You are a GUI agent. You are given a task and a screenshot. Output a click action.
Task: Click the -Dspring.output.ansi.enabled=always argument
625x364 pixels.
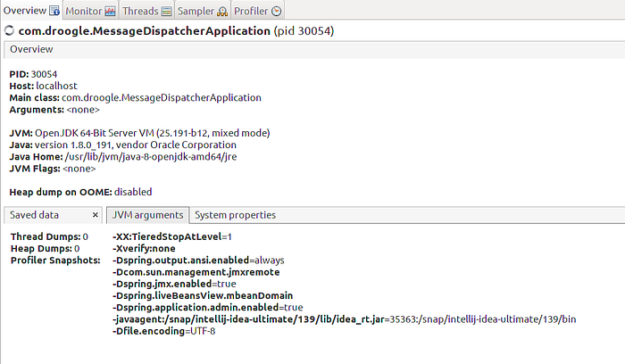point(198,261)
